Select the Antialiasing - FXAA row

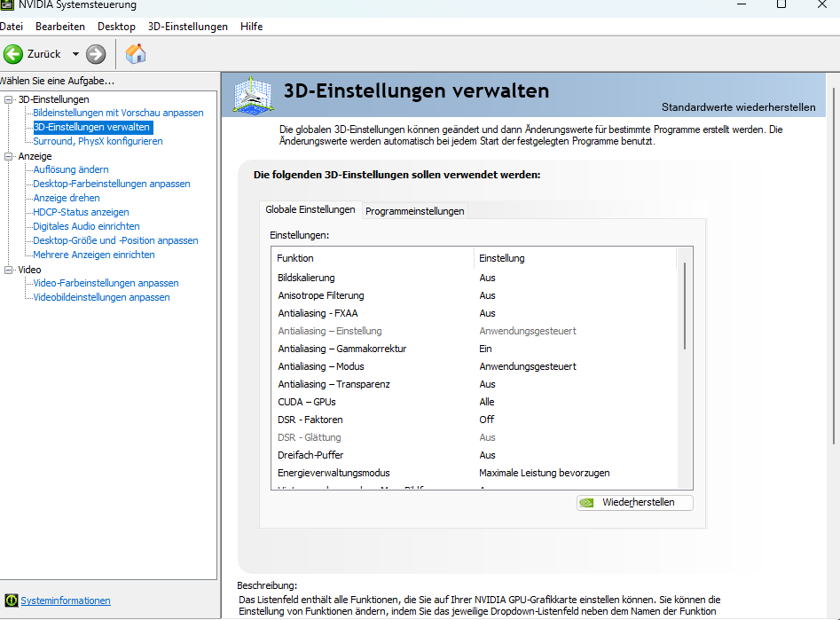(475, 313)
